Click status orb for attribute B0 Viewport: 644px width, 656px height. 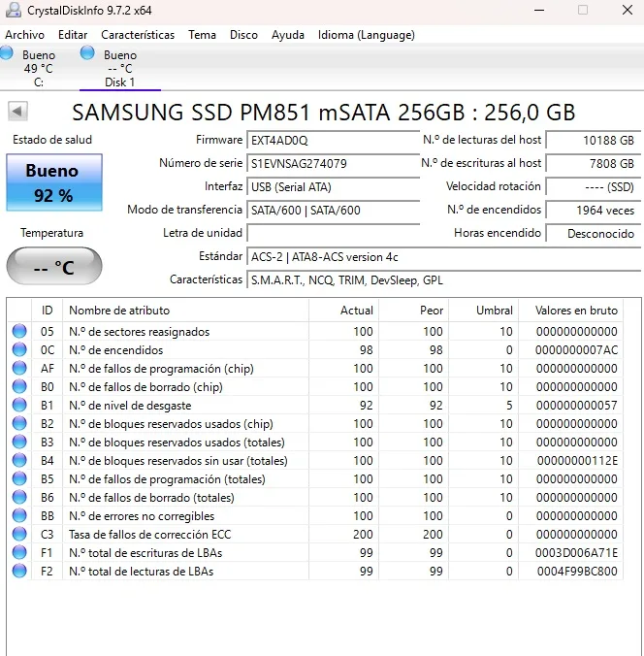(19, 386)
